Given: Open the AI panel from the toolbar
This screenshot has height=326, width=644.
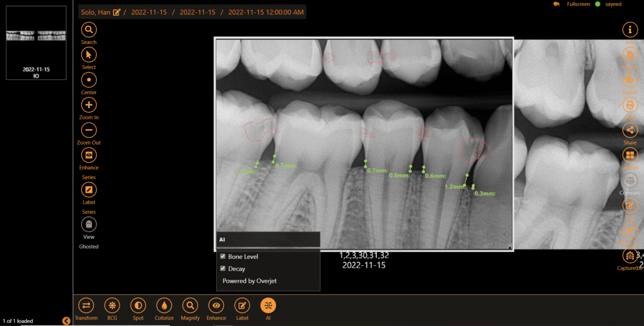Looking at the screenshot, I should coord(268,306).
